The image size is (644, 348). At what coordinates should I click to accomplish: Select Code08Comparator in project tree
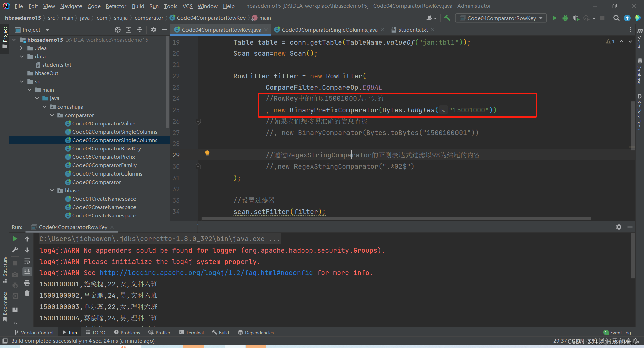97,182
